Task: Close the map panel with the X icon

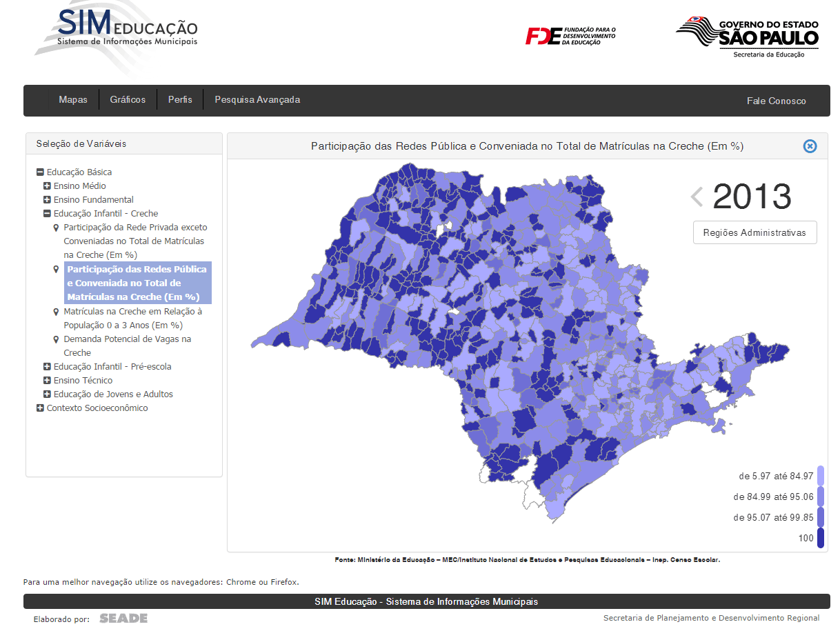Action: (810, 146)
